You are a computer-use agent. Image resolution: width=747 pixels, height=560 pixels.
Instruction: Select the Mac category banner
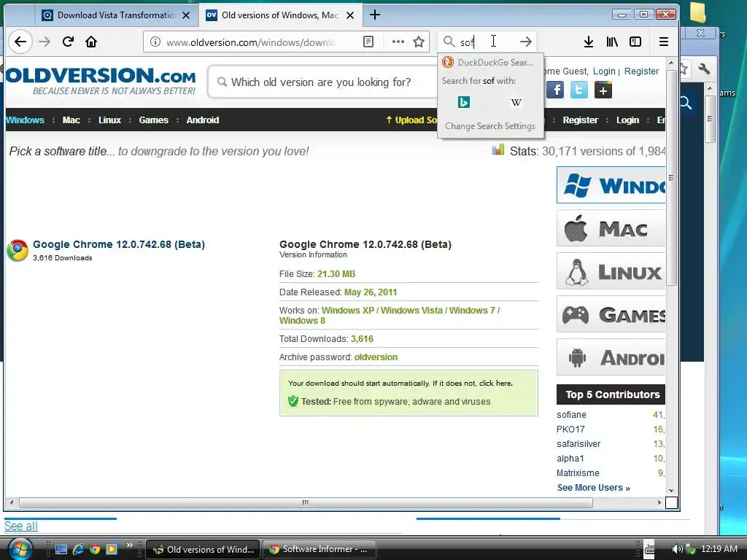[611, 228]
